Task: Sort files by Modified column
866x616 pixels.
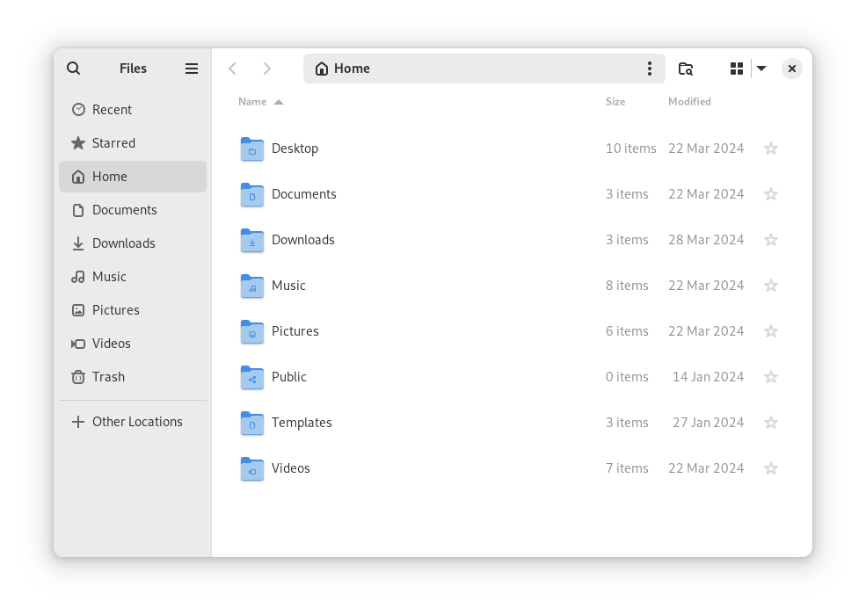Action: click(689, 102)
